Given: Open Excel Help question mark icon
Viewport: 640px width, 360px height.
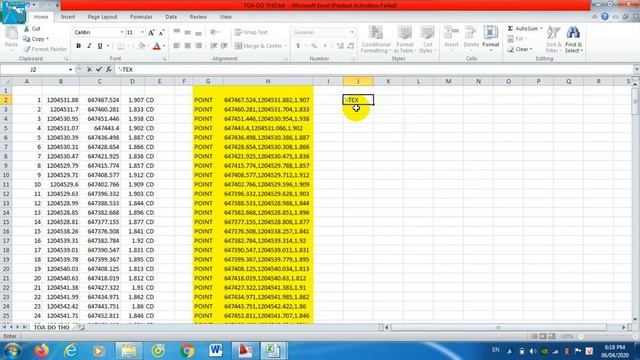Looking at the screenshot, I should 605,16.
